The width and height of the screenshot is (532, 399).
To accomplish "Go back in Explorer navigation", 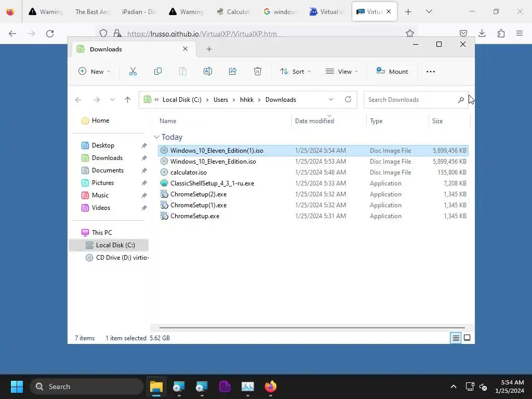I will 78,100.
